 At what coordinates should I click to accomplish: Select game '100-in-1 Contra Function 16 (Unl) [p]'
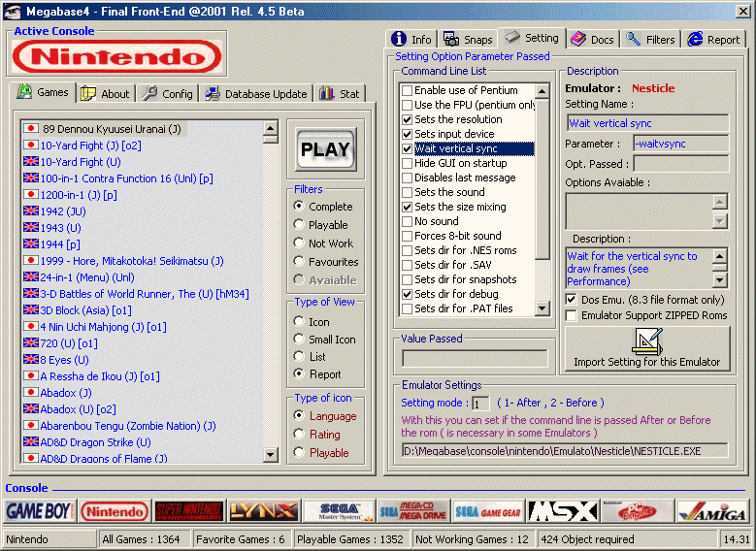(127, 178)
